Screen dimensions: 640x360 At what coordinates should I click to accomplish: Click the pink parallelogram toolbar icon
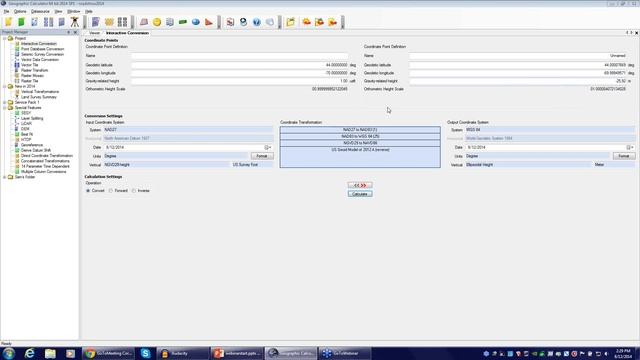coord(144,22)
